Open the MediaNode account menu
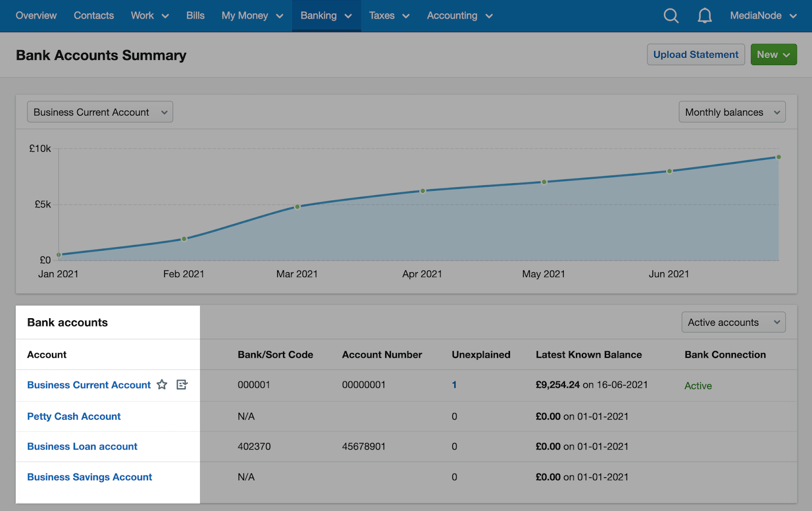This screenshot has height=511, width=812. (764, 16)
